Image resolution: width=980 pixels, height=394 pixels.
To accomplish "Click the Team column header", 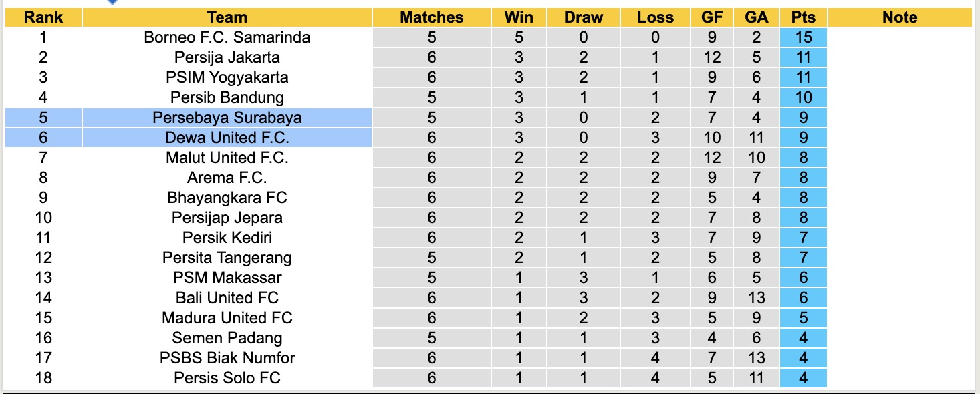I will pyautogui.click(x=227, y=17).
